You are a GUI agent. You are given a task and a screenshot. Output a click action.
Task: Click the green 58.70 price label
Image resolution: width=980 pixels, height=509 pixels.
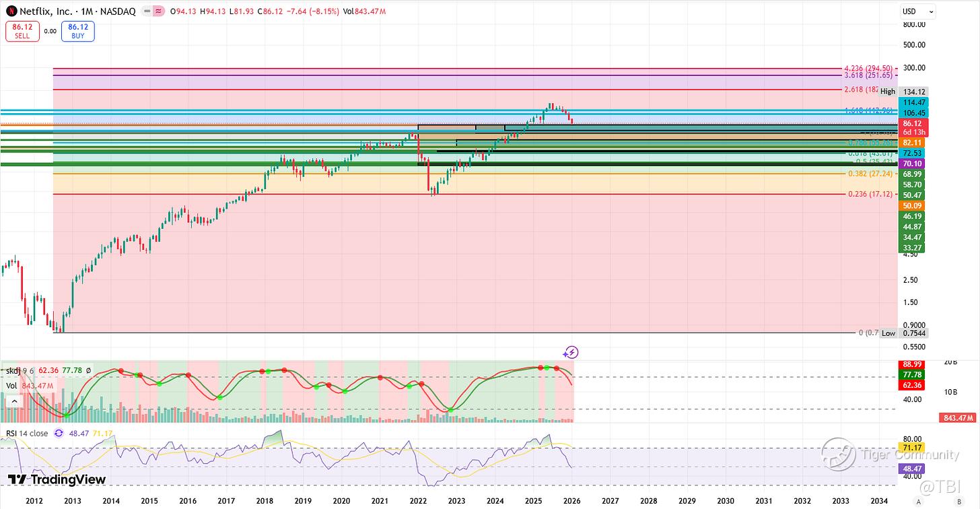(912, 184)
